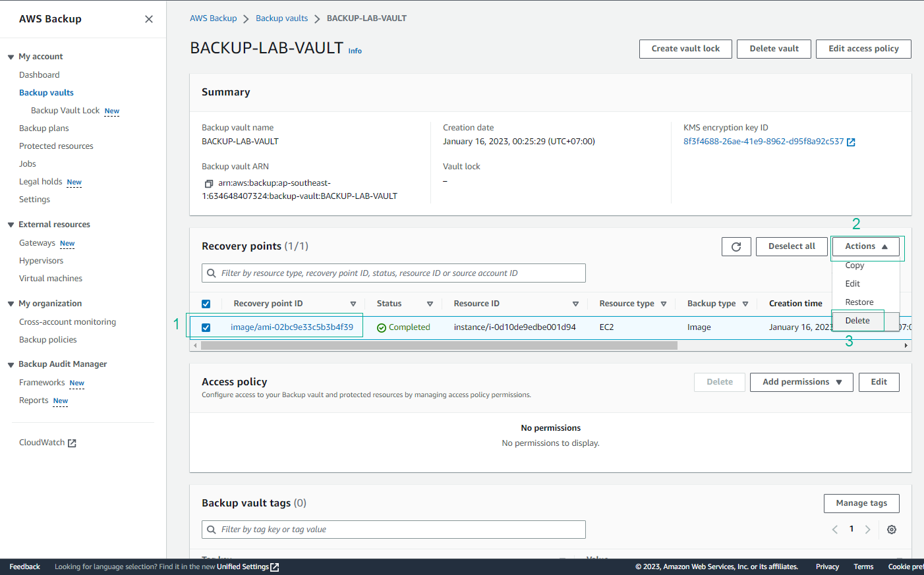
Task: Open Cross-account monitoring
Action: [x=67, y=322]
